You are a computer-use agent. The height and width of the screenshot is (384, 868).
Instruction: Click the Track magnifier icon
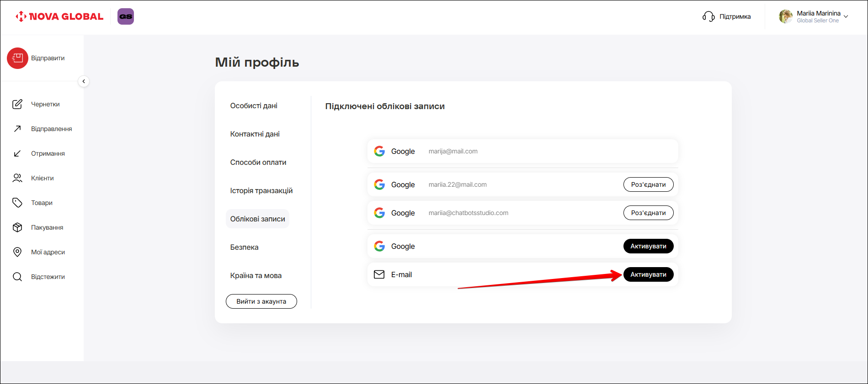17,277
